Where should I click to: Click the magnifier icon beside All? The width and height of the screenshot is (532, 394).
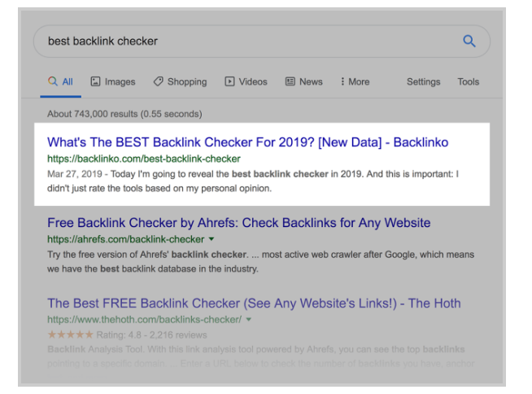pyautogui.click(x=53, y=81)
